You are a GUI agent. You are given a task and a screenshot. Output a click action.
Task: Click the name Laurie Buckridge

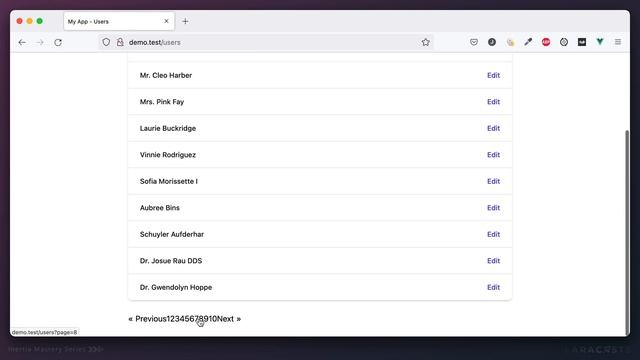pyautogui.click(x=168, y=128)
